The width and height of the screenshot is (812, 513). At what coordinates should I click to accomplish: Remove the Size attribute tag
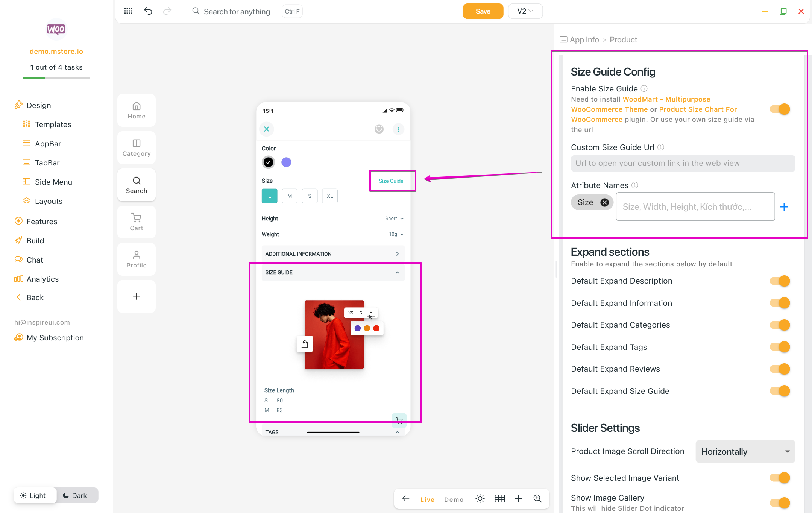[604, 202]
